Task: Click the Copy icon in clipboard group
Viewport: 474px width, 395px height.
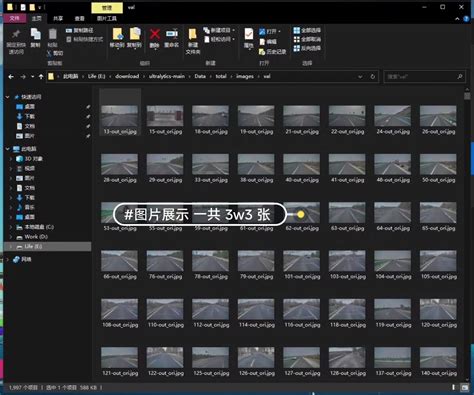Action: click(35, 34)
